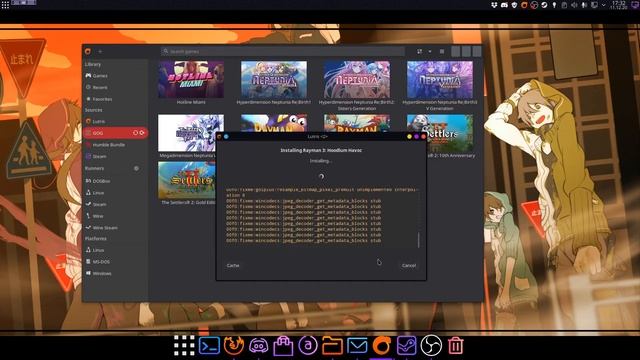Open Neptunia Re;Birth2 Sisters Generation cover
Image resolution: width=640 pixels, height=360 pixels.
[x=357, y=79]
